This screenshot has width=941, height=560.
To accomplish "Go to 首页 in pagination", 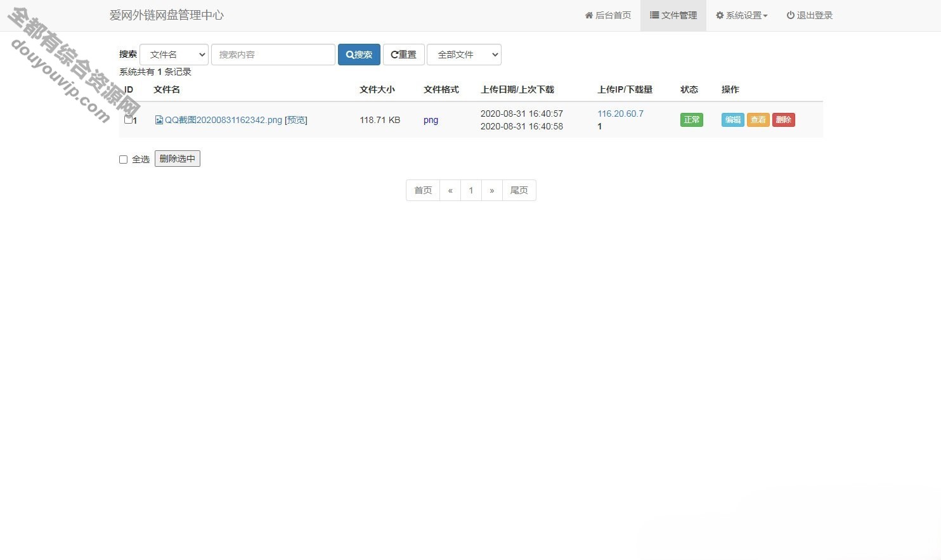I will pyautogui.click(x=423, y=190).
